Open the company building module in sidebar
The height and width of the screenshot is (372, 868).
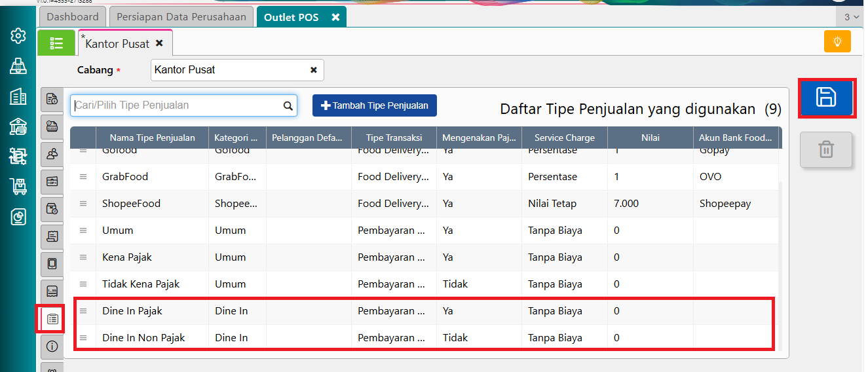tap(18, 97)
